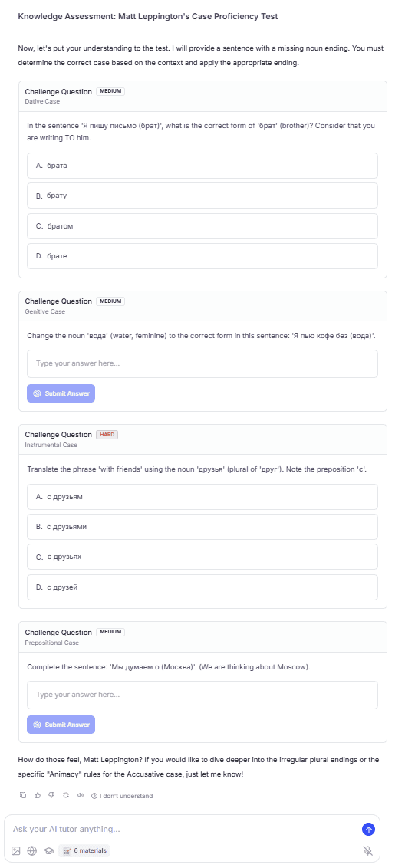Screen dimensions: 405x868
Task: Open web search globe icon
Action: [32, 851]
